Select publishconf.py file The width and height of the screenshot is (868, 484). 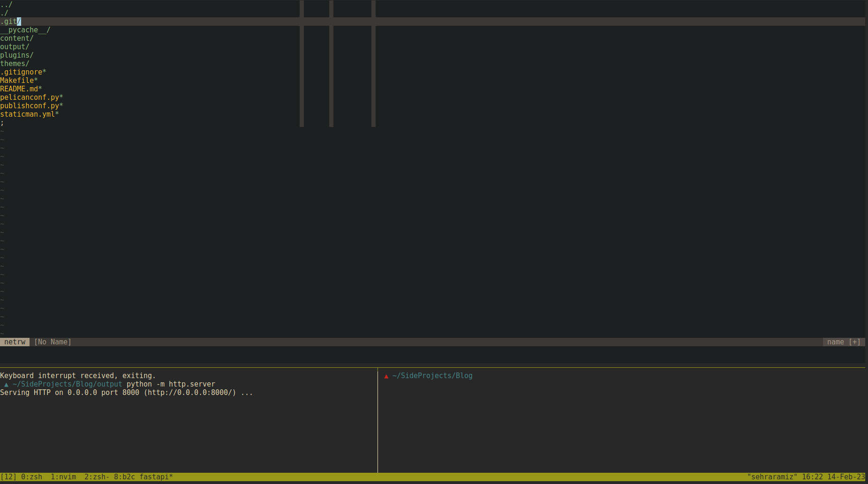point(30,106)
